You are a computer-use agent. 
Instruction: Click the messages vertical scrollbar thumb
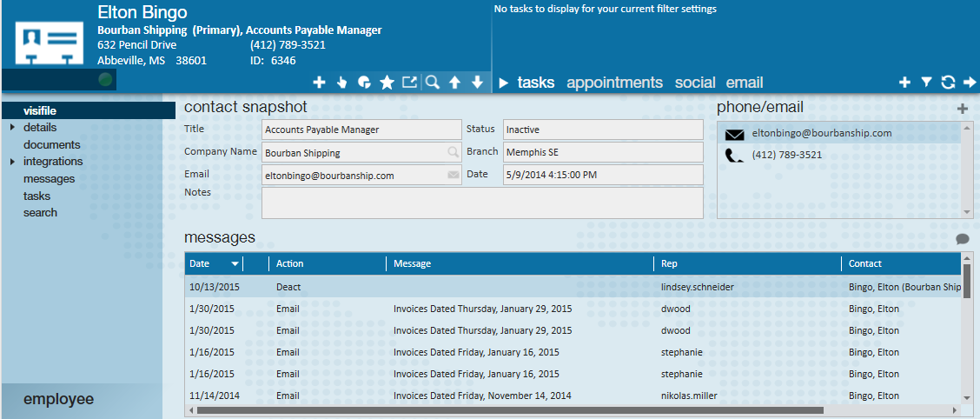(967, 282)
